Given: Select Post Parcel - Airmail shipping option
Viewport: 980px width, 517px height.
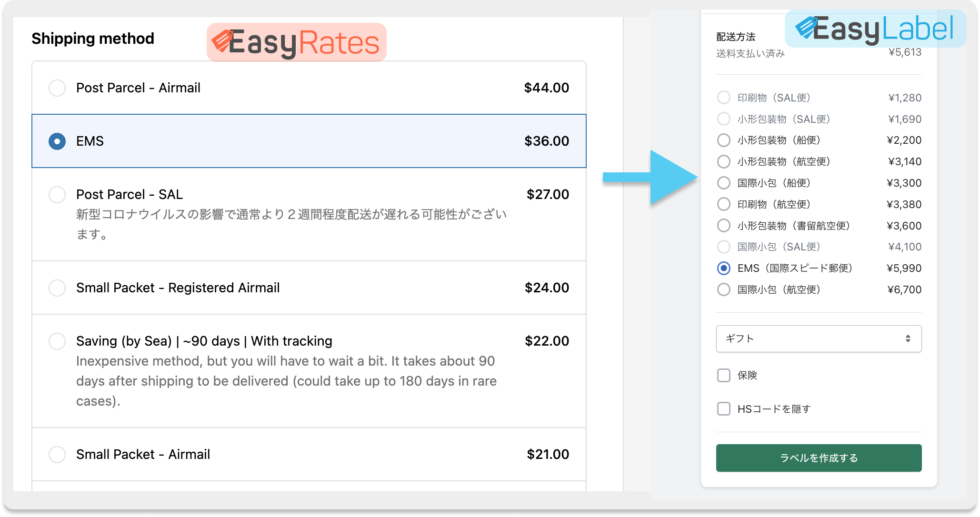Looking at the screenshot, I should (57, 88).
